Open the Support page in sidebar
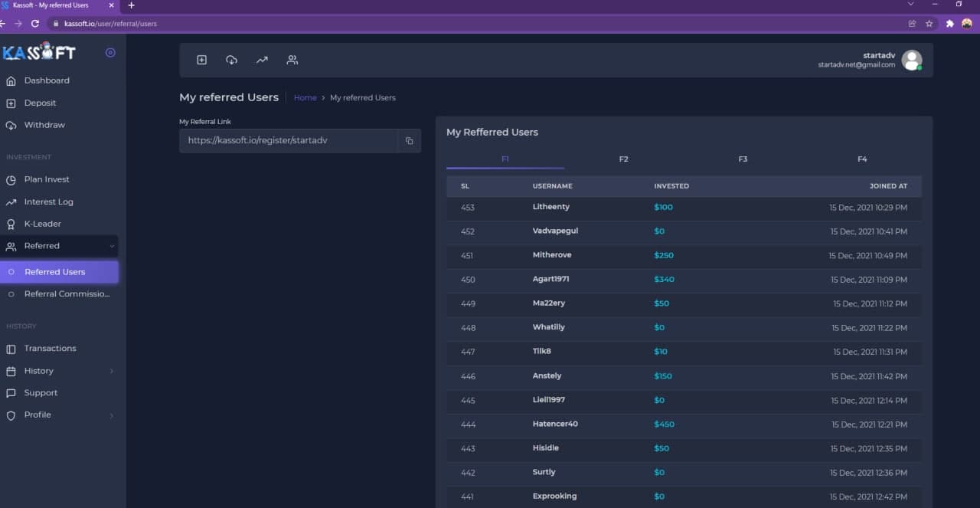 point(41,393)
